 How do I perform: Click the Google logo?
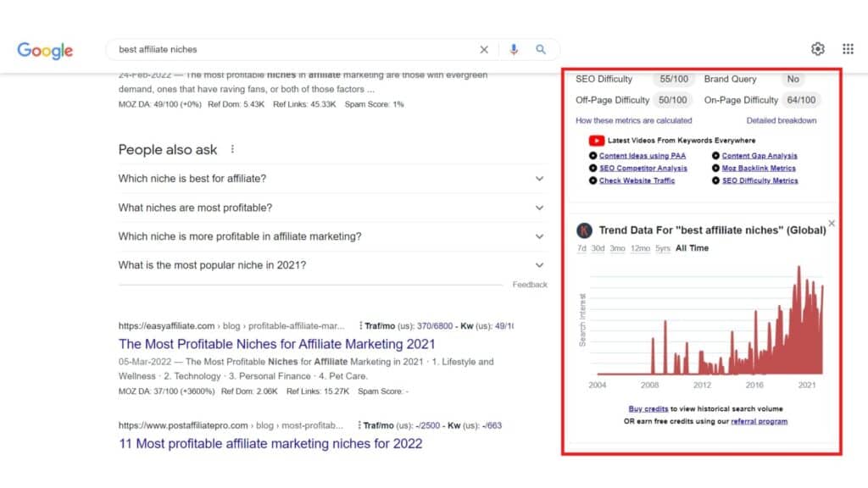coord(45,50)
